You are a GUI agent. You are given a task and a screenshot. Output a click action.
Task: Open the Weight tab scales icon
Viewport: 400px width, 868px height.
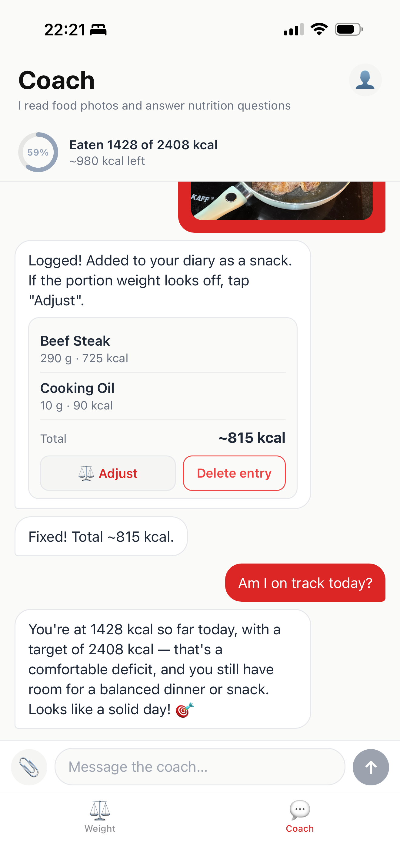coord(100,810)
